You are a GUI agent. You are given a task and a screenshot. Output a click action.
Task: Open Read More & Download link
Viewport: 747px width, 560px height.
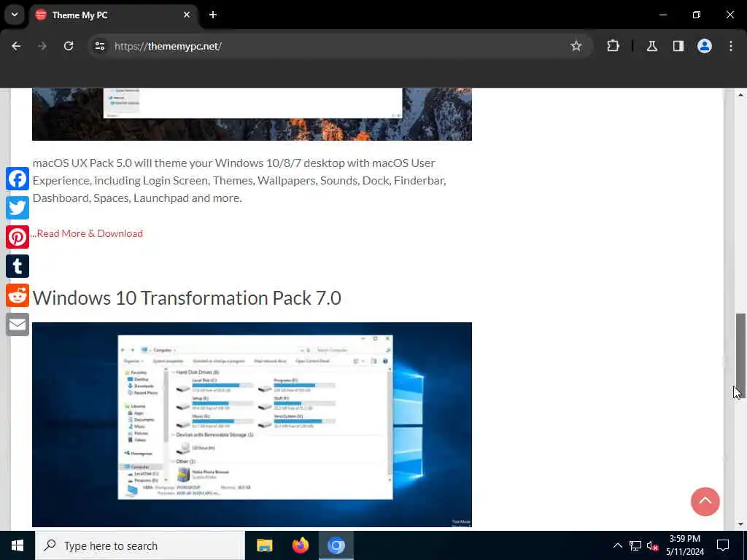coord(90,233)
